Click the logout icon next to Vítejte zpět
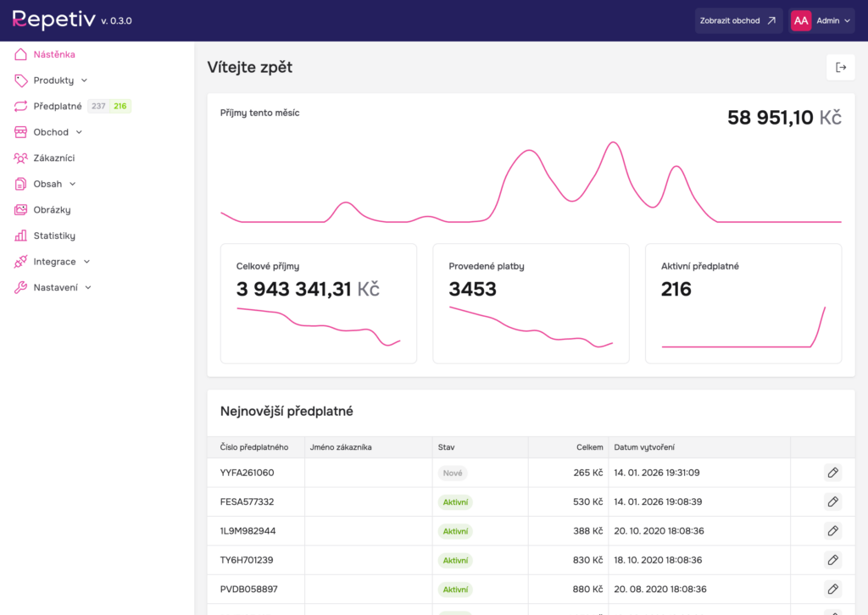The width and height of the screenshot is (868, 615). tap(840, 68)
